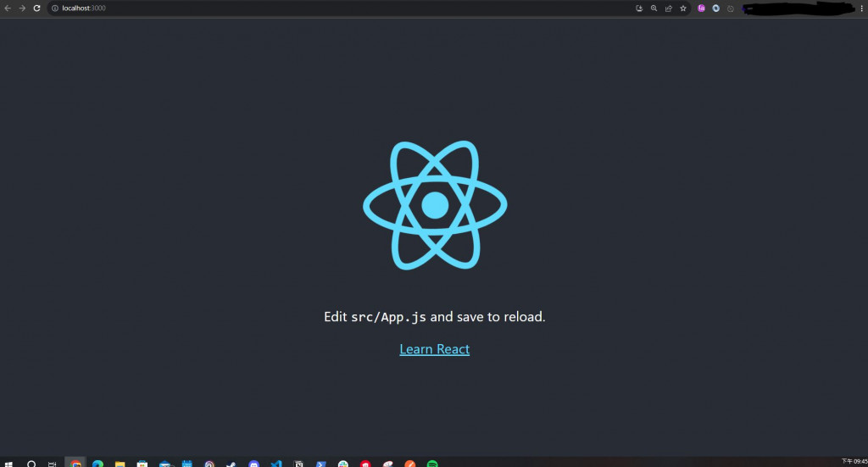Switch to Chrome in taskbar
This screenshot has height=467, width=868.
click(75, 464)
